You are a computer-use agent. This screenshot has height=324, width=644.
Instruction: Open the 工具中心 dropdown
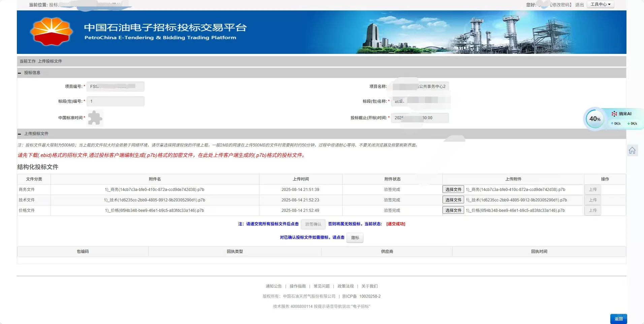coord(601,4)
